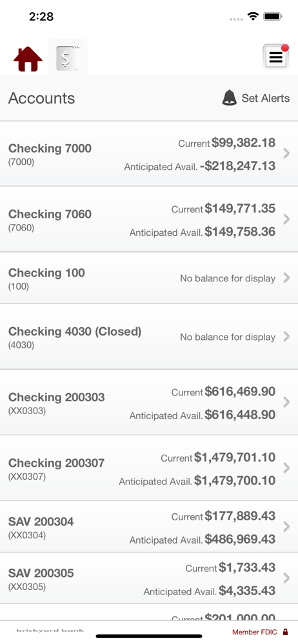
Task: Tap chevron next to Checking 200307
Action: pyautogui.click(x=287, y=468)
